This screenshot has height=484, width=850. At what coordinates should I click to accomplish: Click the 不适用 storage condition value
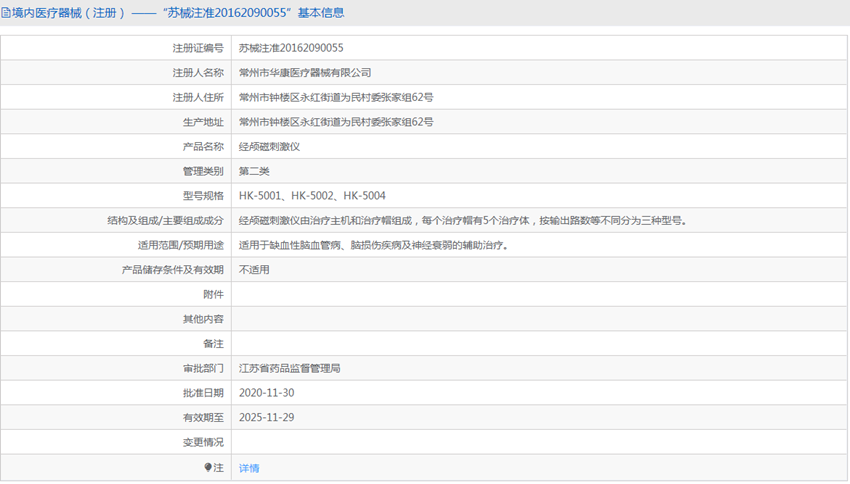pyautogui.click(x=254, y=270)
